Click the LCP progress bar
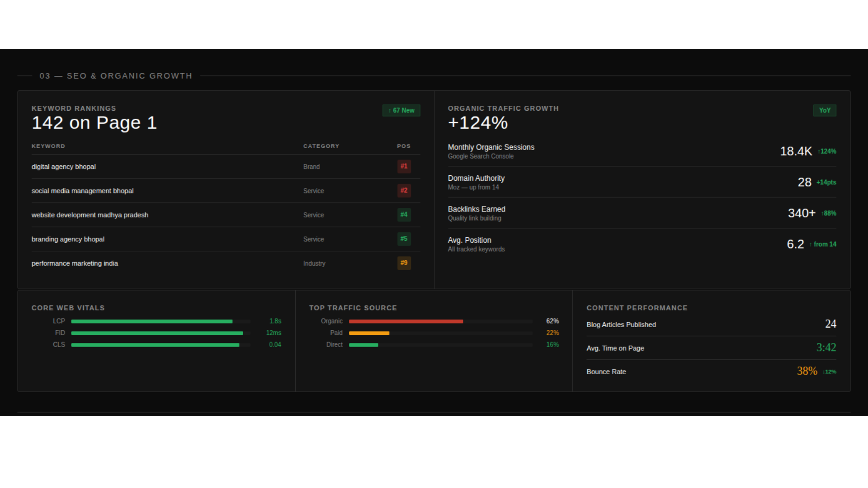The width and height of the screenshot is (868, 488). [x=160, y=321]
